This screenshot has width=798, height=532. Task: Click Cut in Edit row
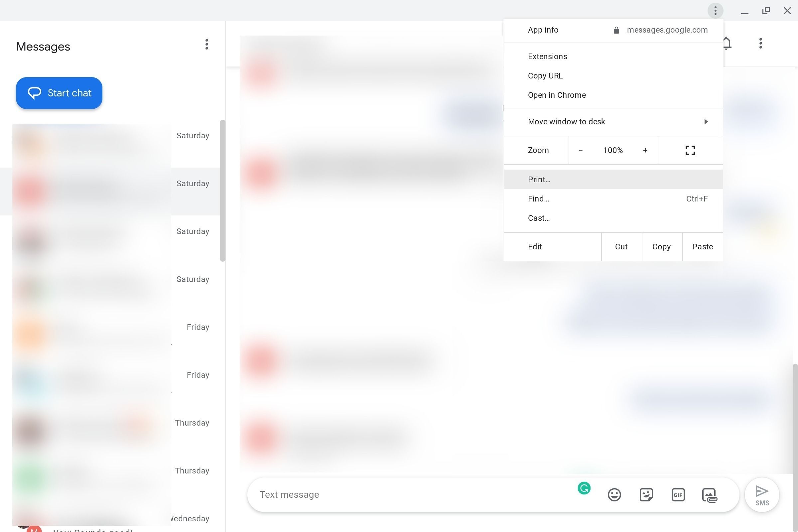point(621,247)
